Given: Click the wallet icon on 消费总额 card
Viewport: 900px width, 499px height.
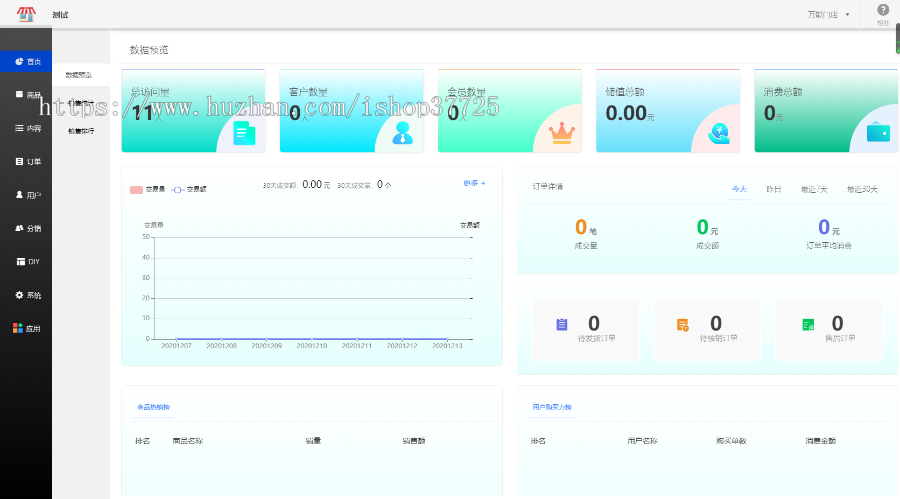Looking at the screenshot, I should point(878,132).
